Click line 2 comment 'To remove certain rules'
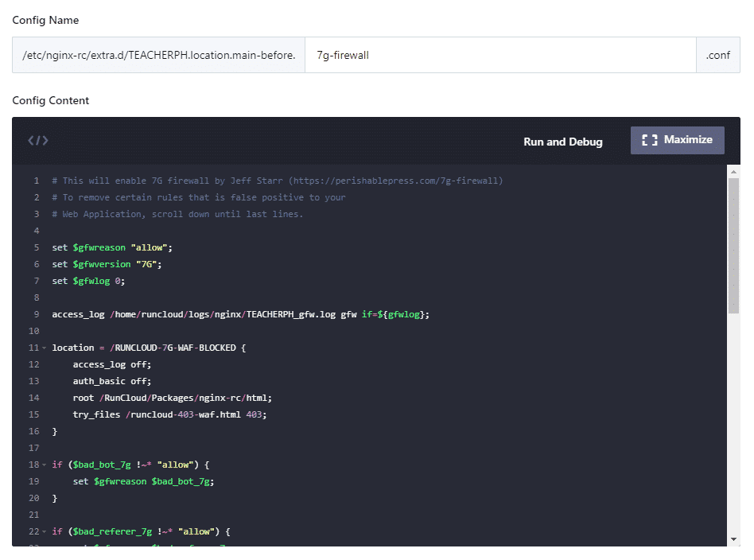The width and height of the screenshot is (754, 560). pyautogui.click(x=199, y=197)
